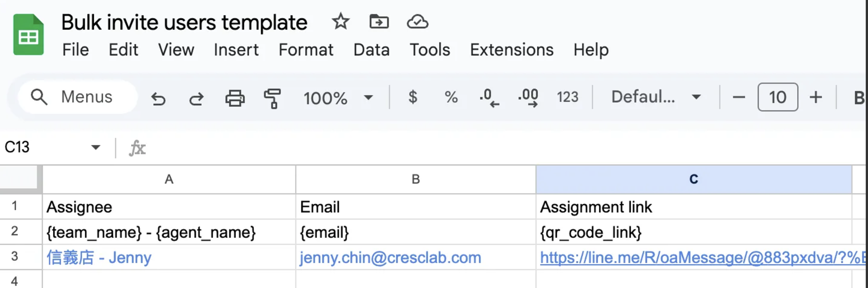Check the cloud save status icon
The height and width of the screenshot is (288, 868).
[x=417, y=21]
